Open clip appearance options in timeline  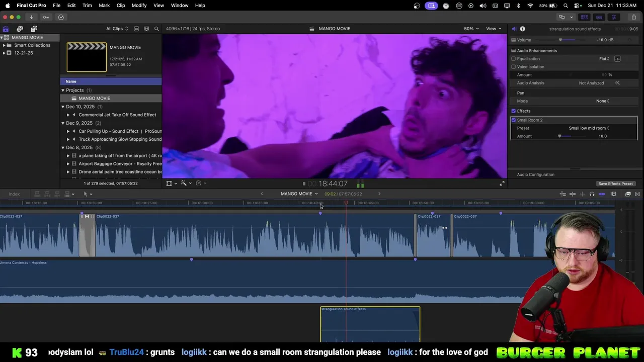(x=614, y=194)
